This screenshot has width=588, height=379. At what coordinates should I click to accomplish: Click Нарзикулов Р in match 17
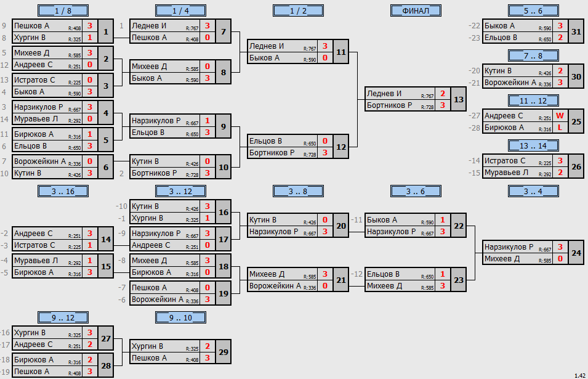click(x=156, y=234)
